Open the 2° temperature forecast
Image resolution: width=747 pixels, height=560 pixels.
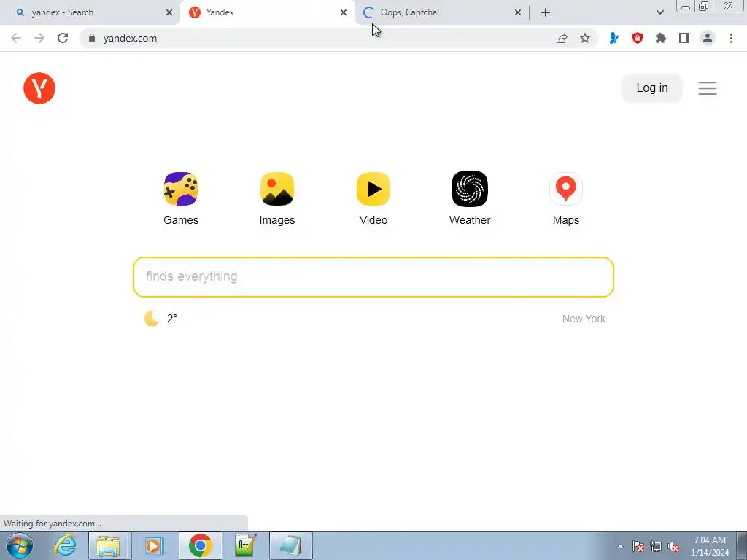coord(172,319)
